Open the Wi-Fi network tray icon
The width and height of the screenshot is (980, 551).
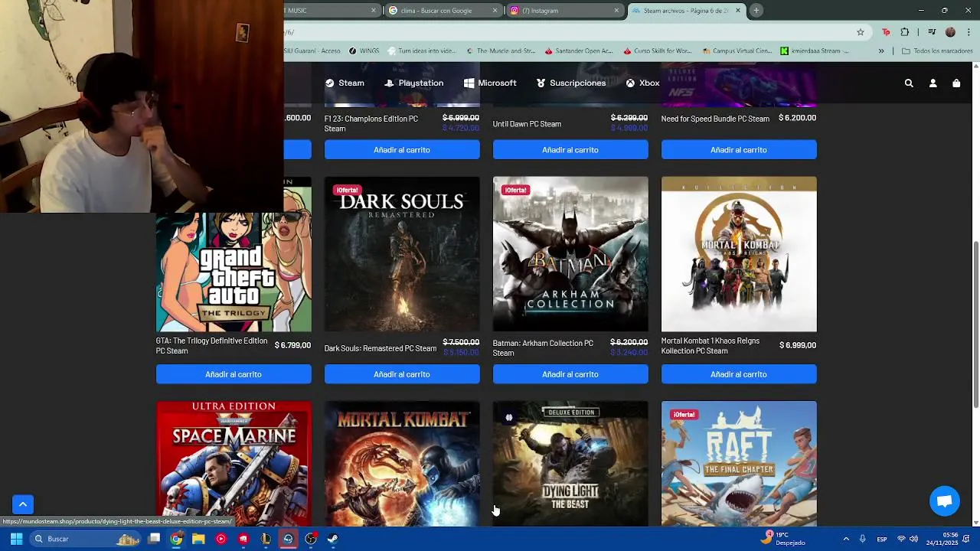click(x=901, y=539)
